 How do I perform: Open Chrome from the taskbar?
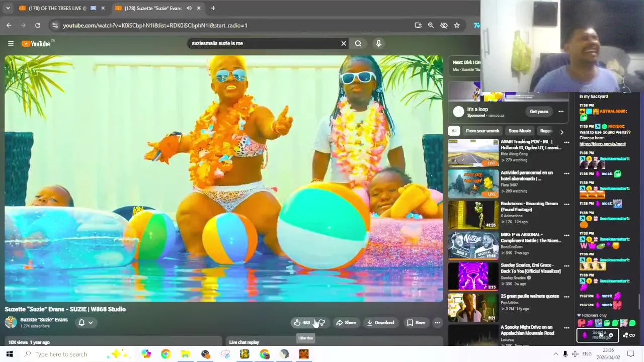(166, 354)
